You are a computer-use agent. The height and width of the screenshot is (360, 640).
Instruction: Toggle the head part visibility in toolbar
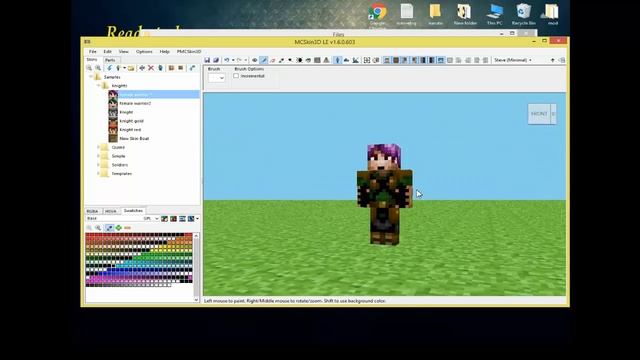point(387,60)
